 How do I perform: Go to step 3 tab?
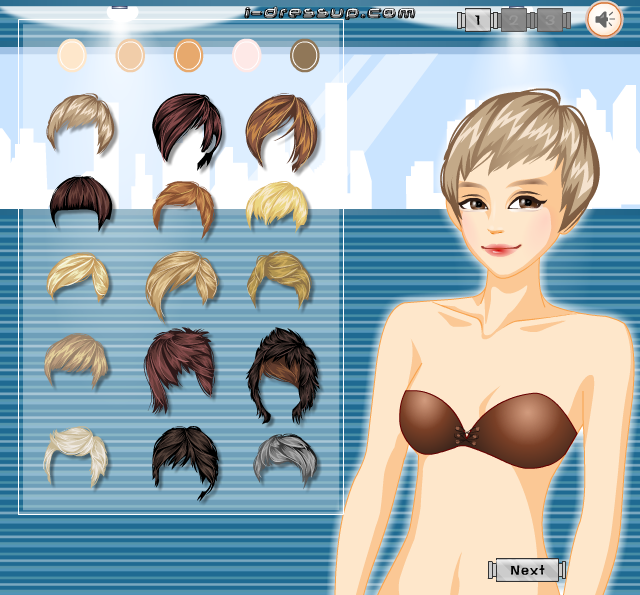pos(550,20)
